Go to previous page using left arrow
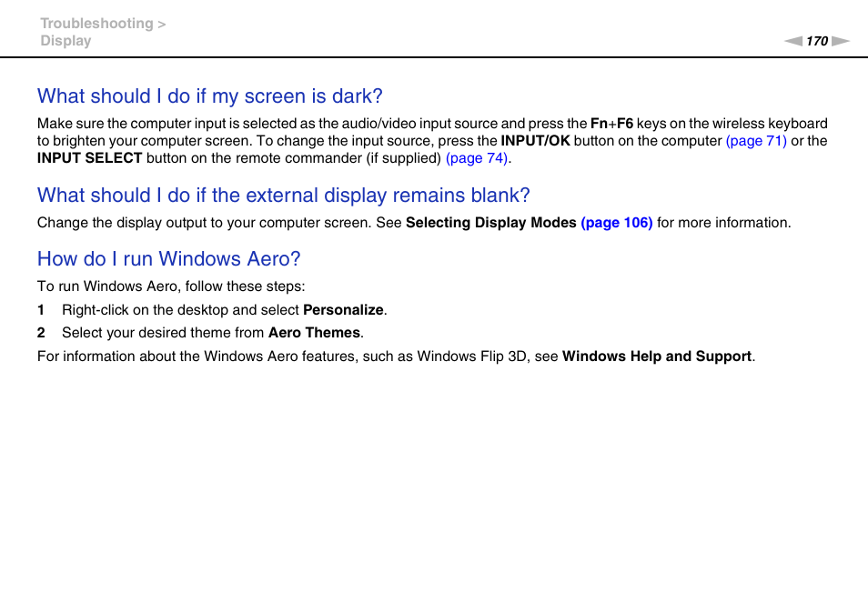 (x=792, y=41)
